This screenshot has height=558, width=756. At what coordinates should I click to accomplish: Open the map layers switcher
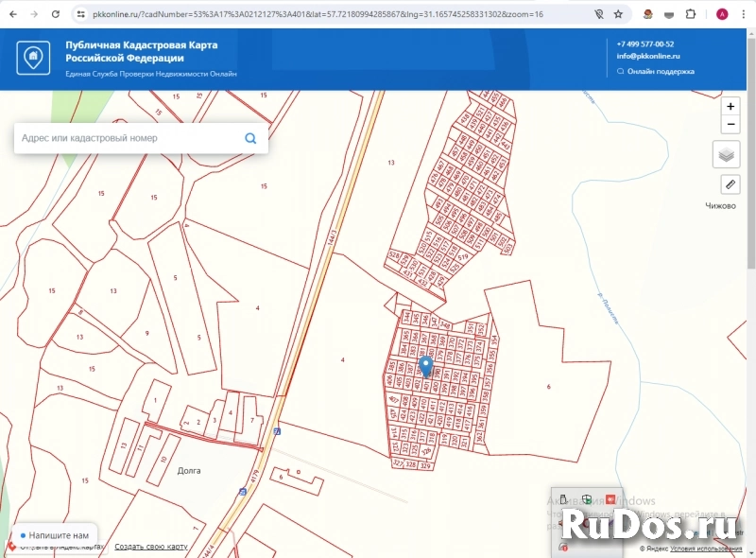[x=726, y=154]
